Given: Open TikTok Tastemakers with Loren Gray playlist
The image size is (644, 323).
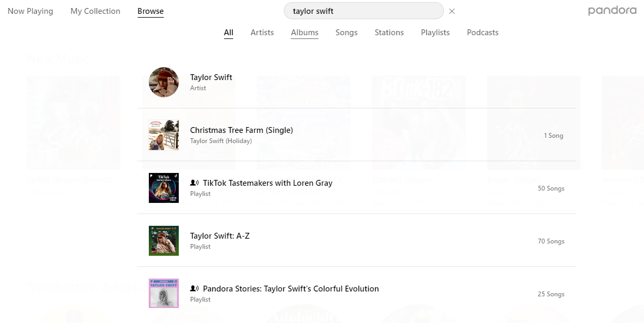Looking at the screenshot, I should [268, 183].
